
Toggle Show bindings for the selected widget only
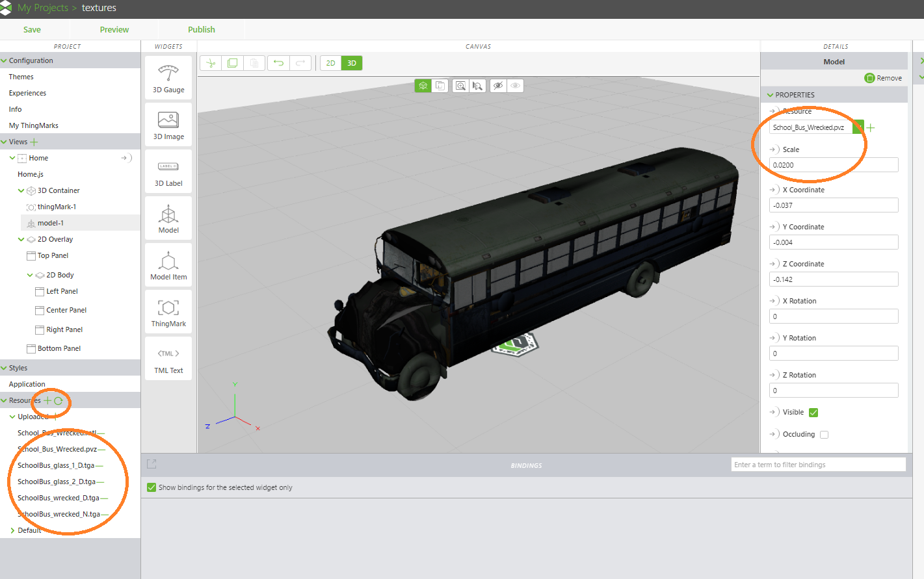151,487
